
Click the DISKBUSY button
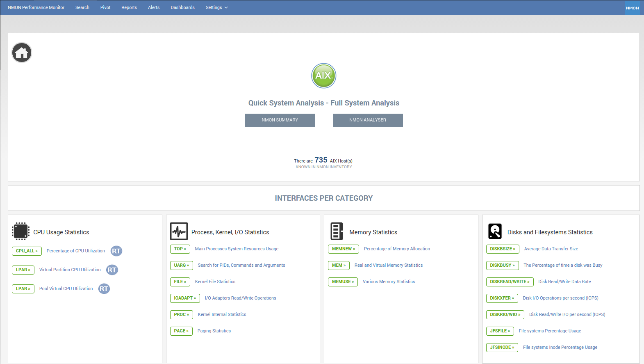click(503, 266)
